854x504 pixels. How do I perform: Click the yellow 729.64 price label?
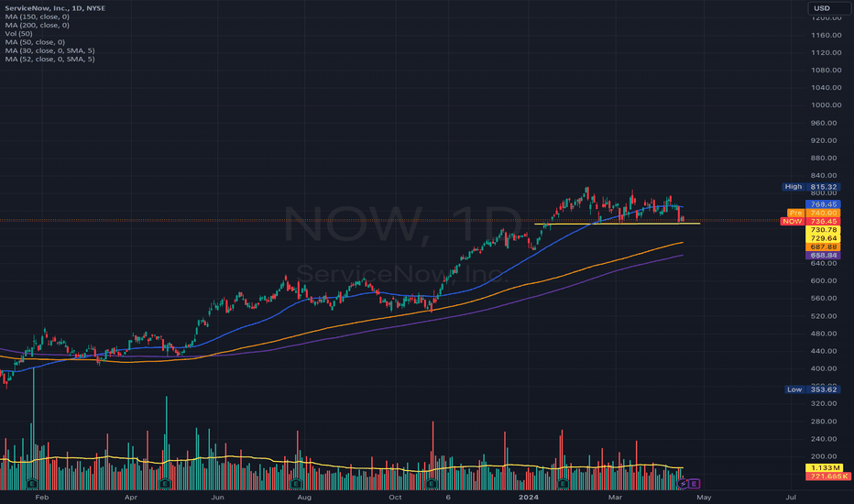(823, 238)
